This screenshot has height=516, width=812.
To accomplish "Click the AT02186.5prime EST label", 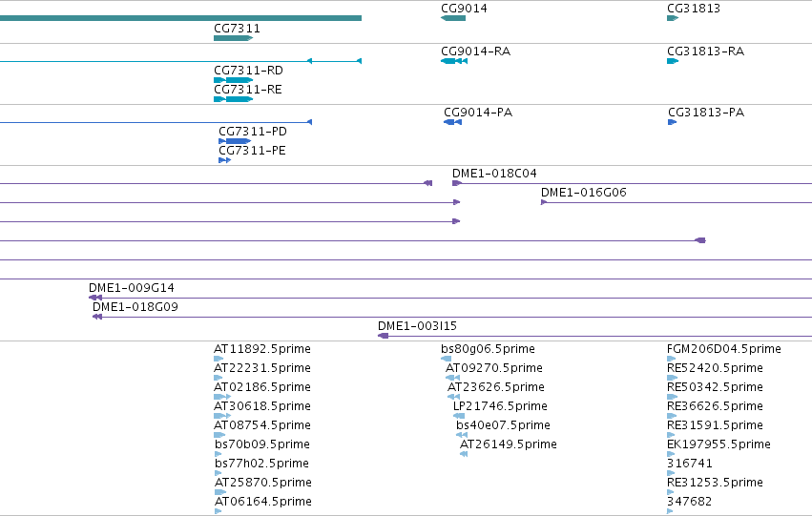I will [262, 387].
